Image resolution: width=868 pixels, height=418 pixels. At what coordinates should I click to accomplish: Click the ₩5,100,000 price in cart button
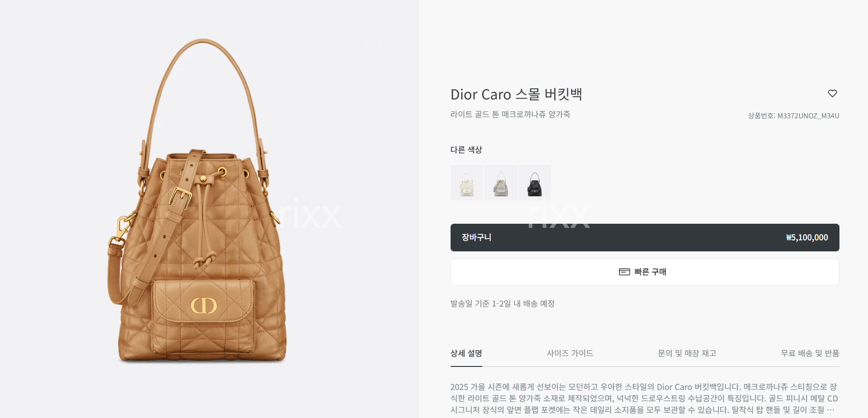point(807,238)
